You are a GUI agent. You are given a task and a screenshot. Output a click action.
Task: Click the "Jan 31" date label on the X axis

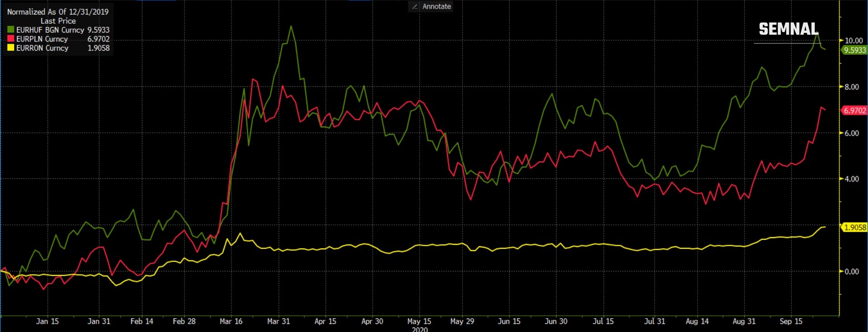(99, 321)
